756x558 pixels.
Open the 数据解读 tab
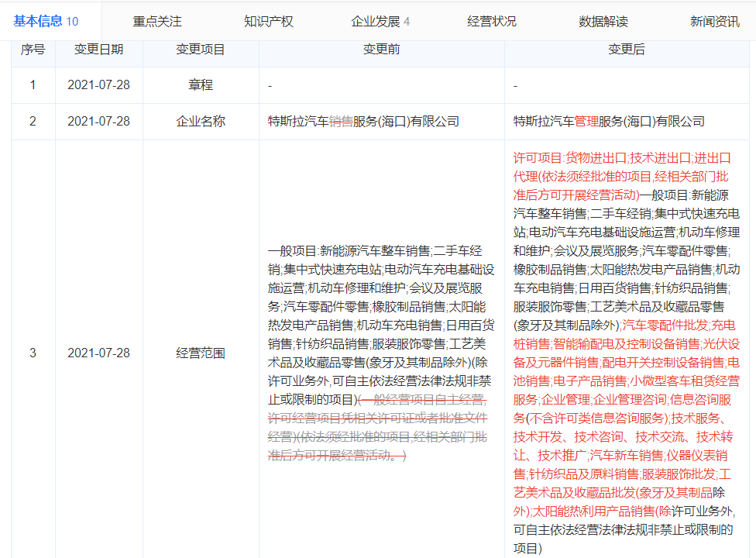(603, 21)
